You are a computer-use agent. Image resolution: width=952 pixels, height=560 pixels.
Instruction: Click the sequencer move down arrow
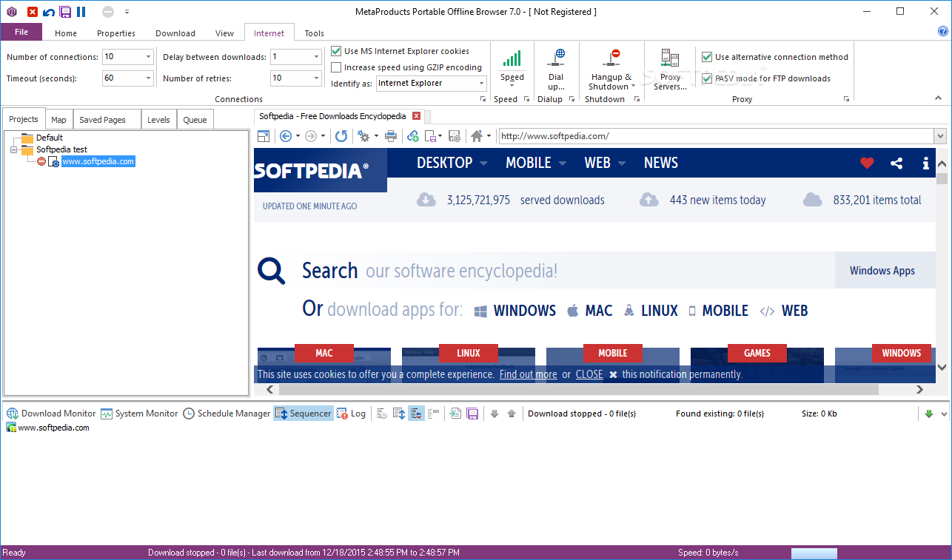tap(495, 414)
